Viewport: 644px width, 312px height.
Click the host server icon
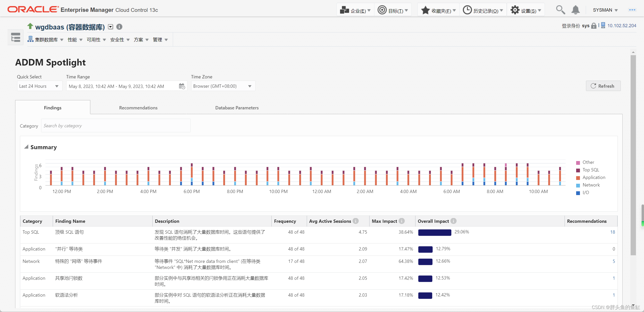[603, 25]
